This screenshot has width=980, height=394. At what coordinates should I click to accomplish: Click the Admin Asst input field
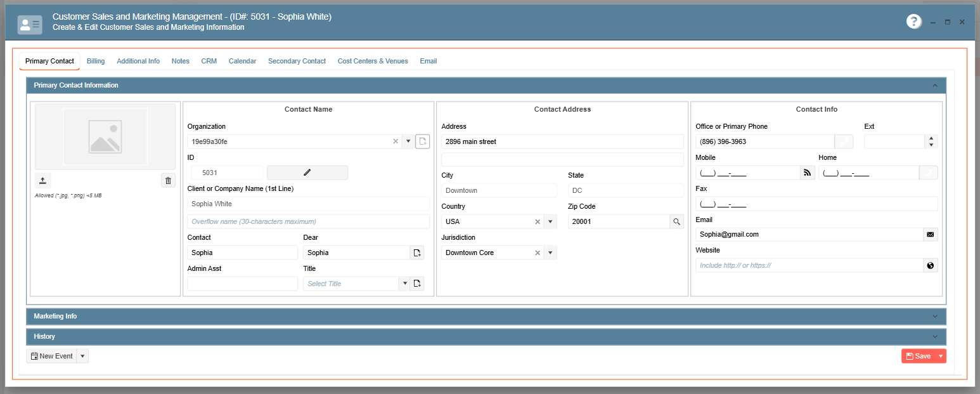tap(242, 284)
